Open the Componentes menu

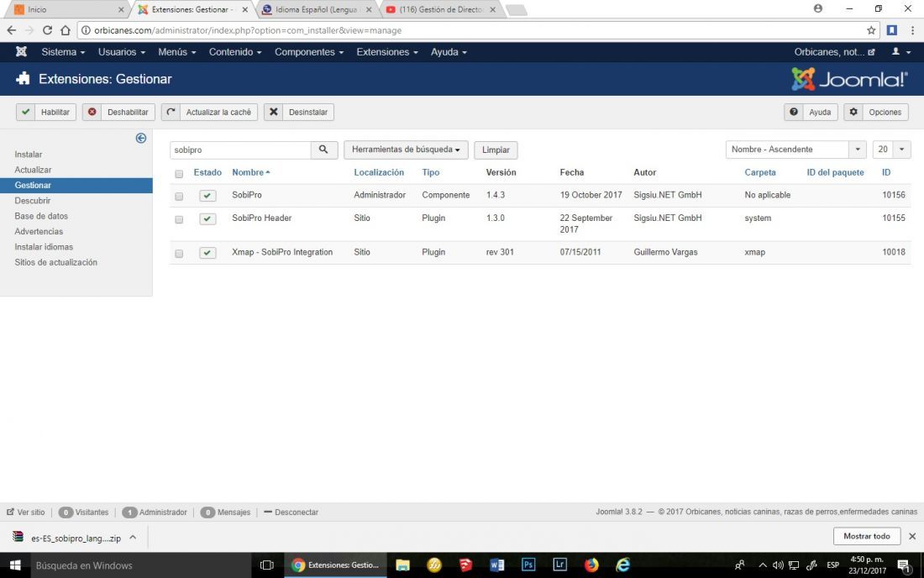tap(309, 52)
